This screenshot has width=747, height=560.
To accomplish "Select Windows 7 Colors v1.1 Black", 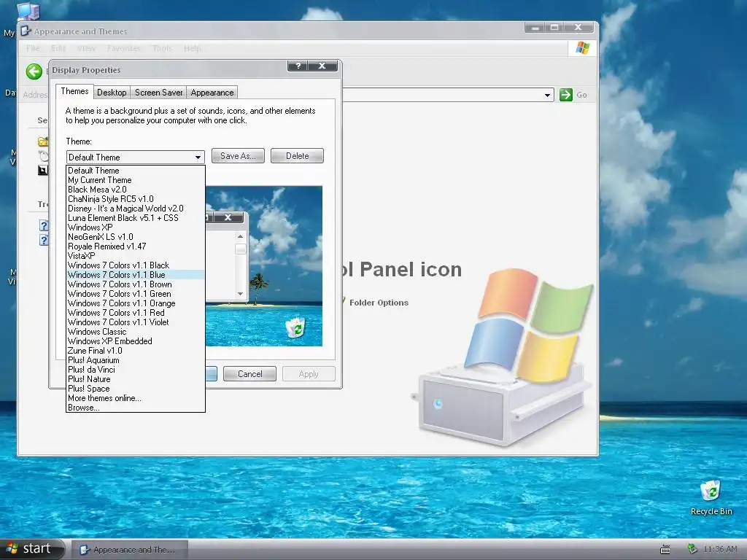I will pos(135,265).
